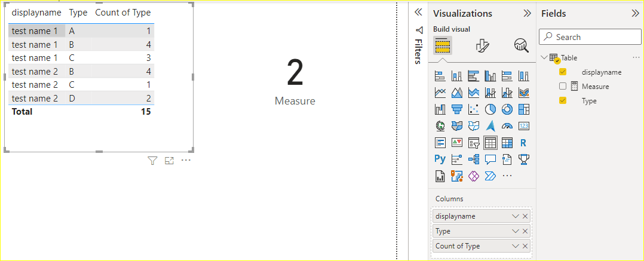The width and height of the screenshot is (644, 261).
Task: Remove displayname from Columns well
Action: (525, 216)
